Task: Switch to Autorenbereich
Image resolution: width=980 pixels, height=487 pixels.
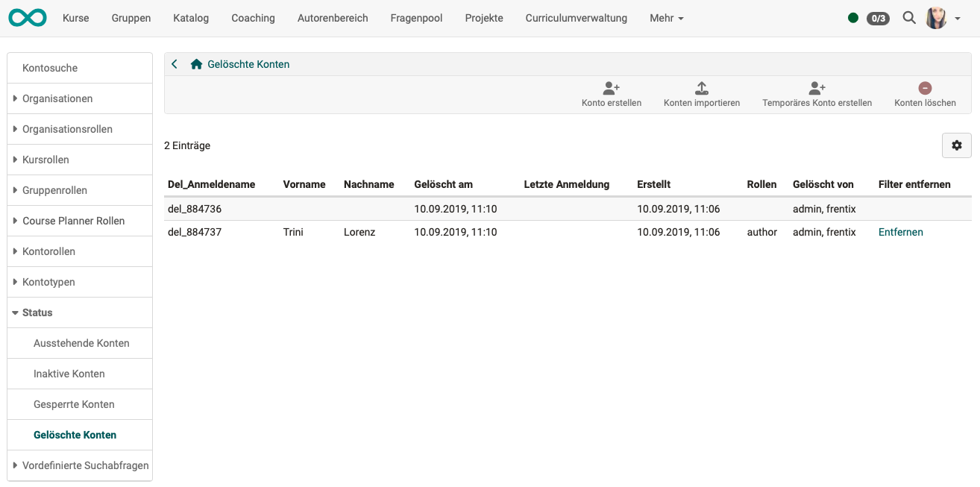Action: [x=333, y=18]
